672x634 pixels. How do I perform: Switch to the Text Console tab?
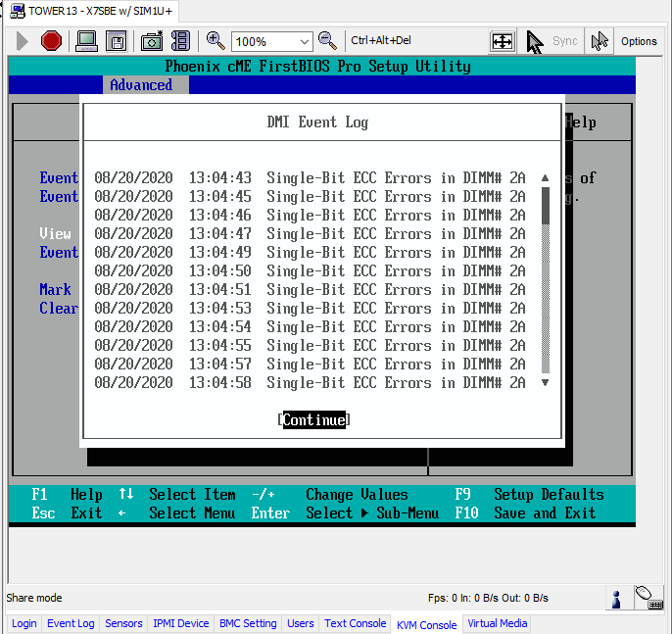[355, 623]
